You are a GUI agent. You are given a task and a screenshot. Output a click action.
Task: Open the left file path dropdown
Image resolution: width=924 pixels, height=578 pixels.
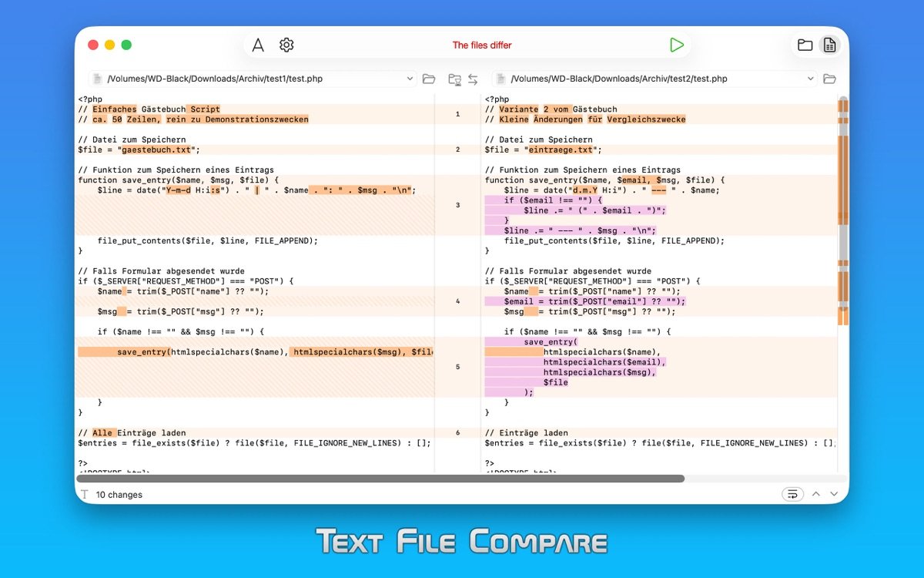[410, 79]
